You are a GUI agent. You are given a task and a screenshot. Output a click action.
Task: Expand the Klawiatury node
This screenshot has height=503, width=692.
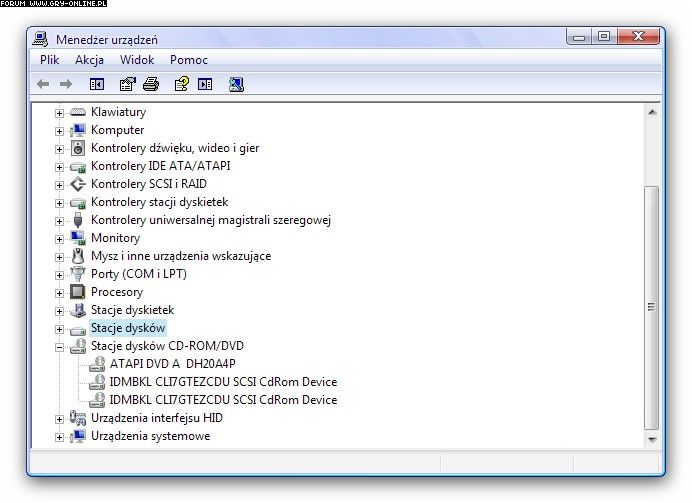coord(60,113)
